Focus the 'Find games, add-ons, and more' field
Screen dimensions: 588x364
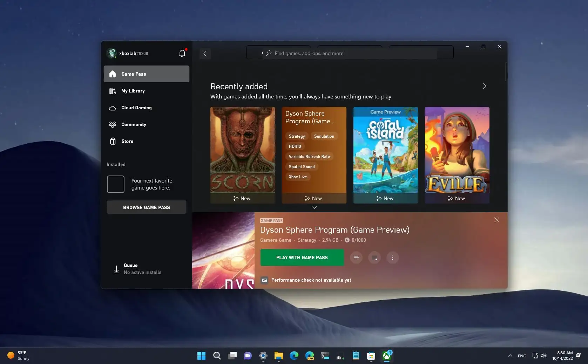coord(350,53)
